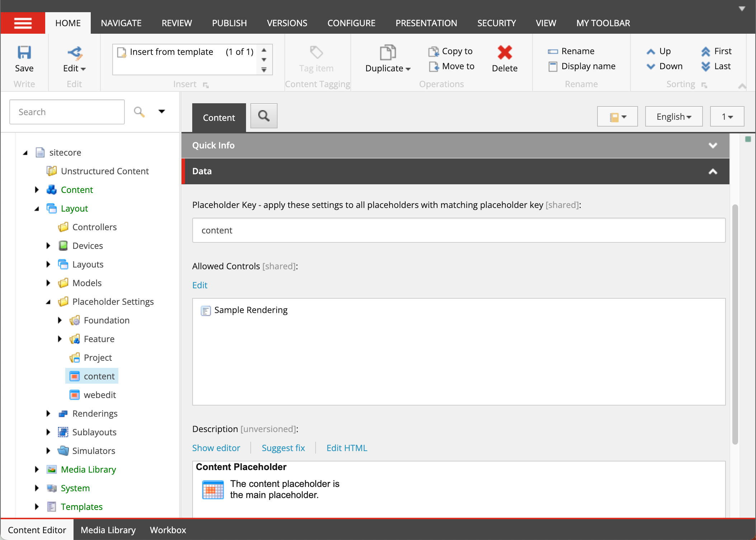Screen dimensions: 756x540
Task: Click the tree search magnifier icon
Action: point(139,112)
